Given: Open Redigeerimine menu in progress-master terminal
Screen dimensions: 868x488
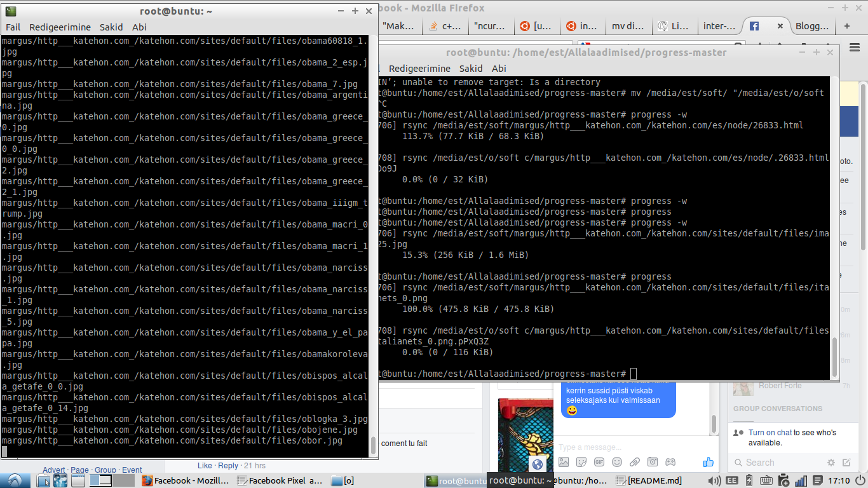Looking at the screenshot, I should click(419, 69).
